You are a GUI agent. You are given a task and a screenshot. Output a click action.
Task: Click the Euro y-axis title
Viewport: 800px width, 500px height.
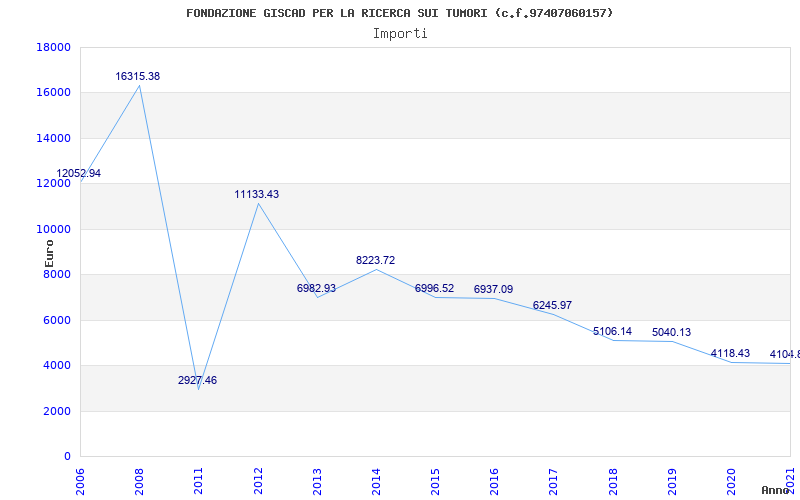click(x=49, y=252)
